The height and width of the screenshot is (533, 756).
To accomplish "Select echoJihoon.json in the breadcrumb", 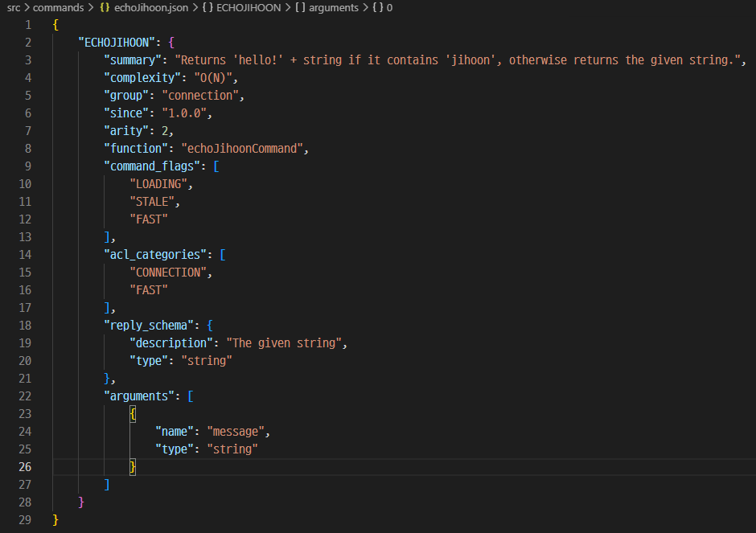I will click(x=151, y=8).
